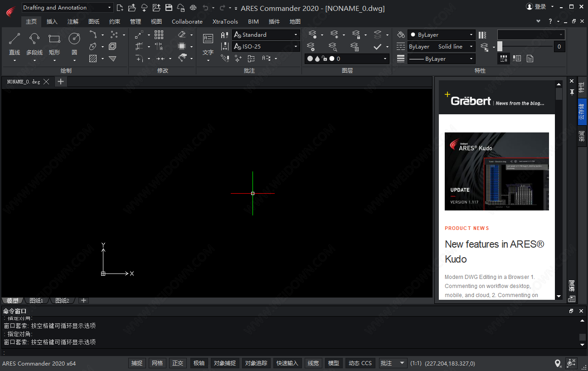Click the Undo arrow icon
588x371 pixels.
pyautogui.click(x=205, y=8)
